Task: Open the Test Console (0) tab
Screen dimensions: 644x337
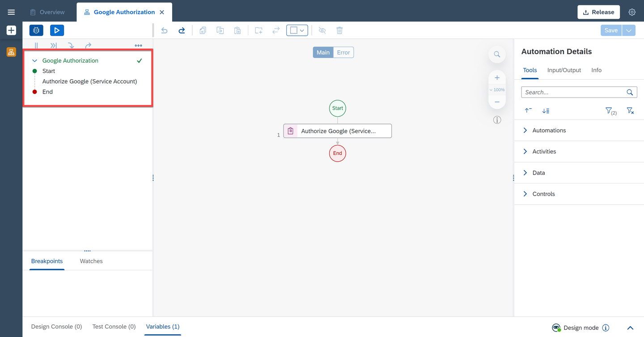Action: click(114, 327)
